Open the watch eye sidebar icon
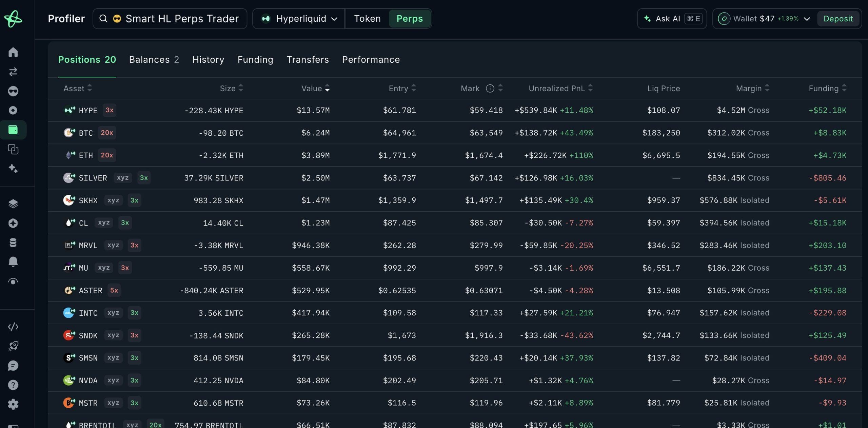Viewport: 868px width, 428px height. click(x=13, y=281)
